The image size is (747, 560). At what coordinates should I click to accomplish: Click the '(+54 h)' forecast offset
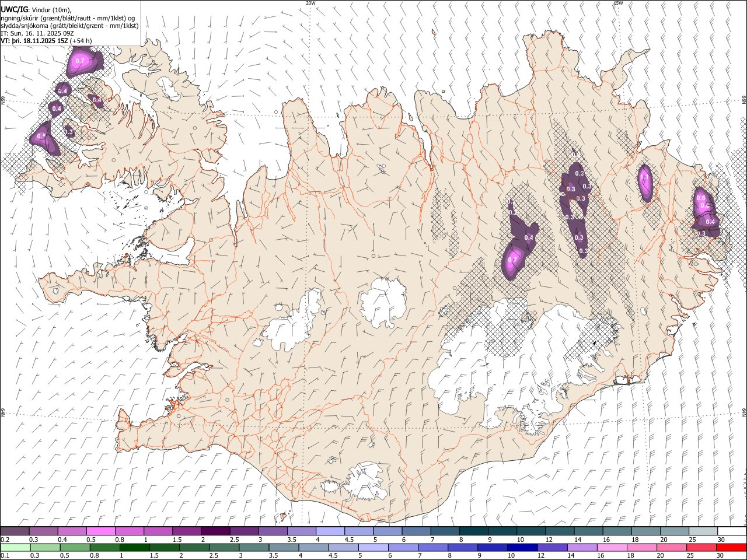(x=81, y=41)
